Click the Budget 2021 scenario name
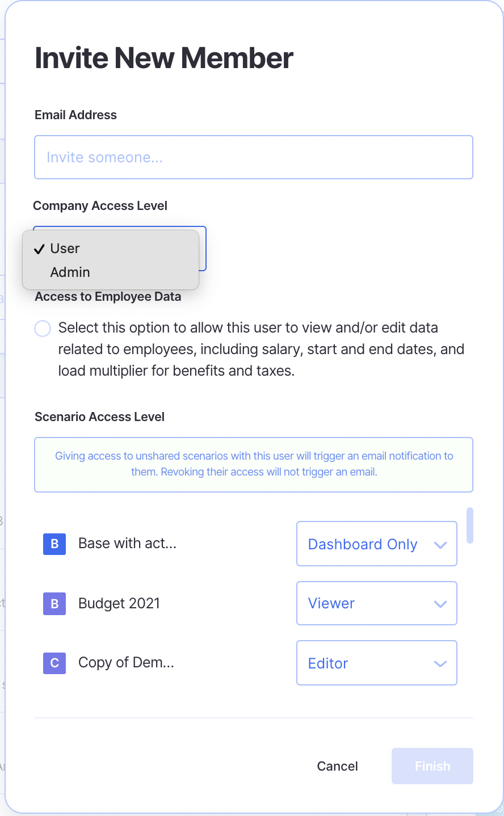The height and width of the screenshot is (816, 504). (x=119, y=603)
